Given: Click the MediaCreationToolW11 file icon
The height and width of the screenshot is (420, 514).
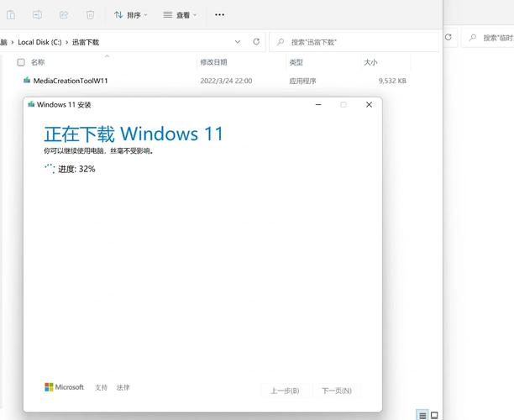Looking at the screenshot, I should coord(27,81).
